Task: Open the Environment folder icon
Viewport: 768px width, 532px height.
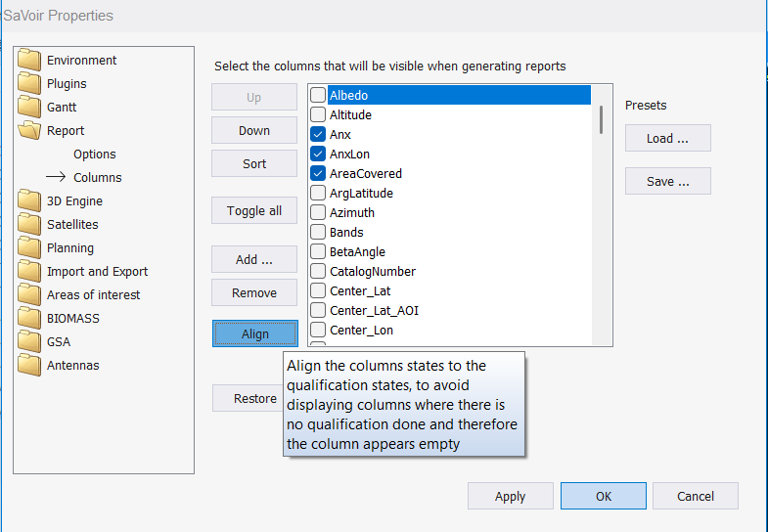Action: click(29, 61)
